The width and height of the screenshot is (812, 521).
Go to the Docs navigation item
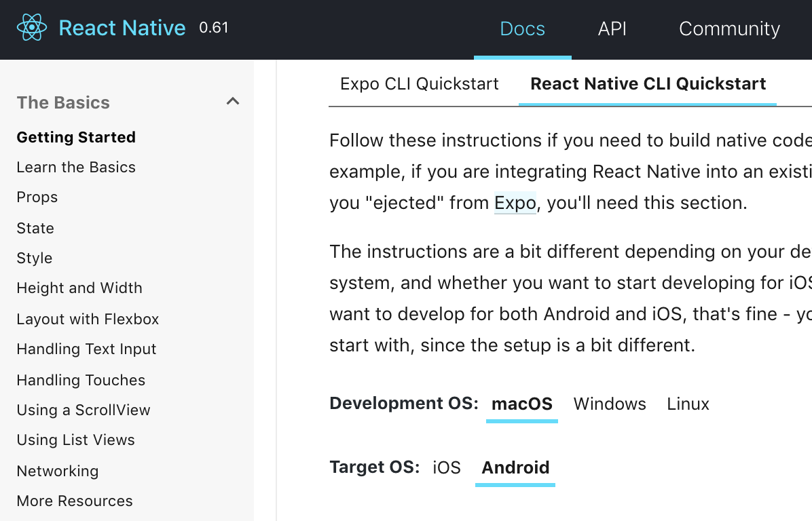(x=522, y=28)
